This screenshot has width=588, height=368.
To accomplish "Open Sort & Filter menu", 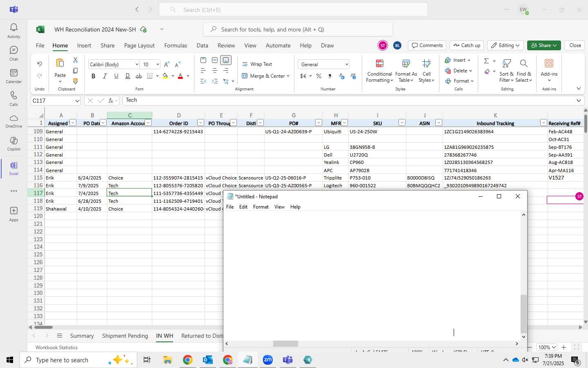I will click(506, 71).
